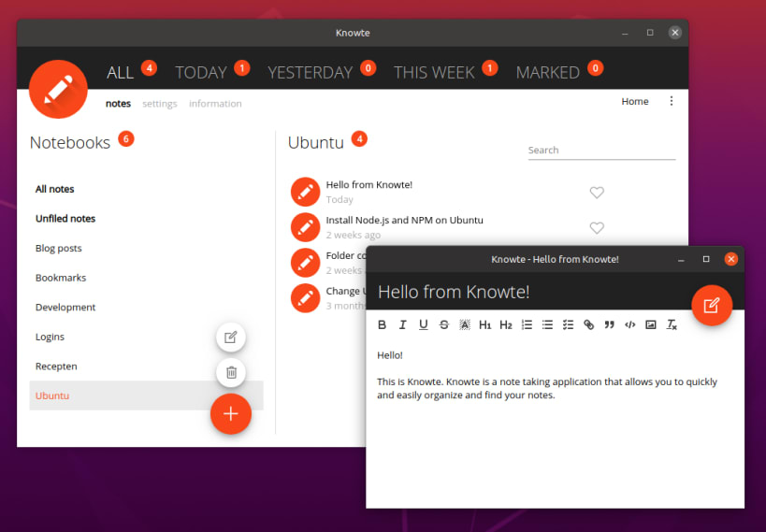Select the THIS WEEK tab
This screenshot has height=532, width=766.
[434, 72]
